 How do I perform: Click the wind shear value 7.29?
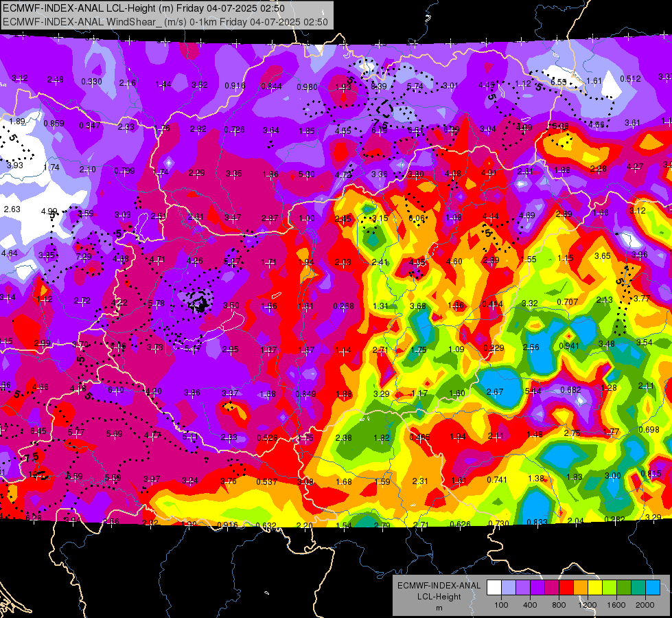coord(84,256)
